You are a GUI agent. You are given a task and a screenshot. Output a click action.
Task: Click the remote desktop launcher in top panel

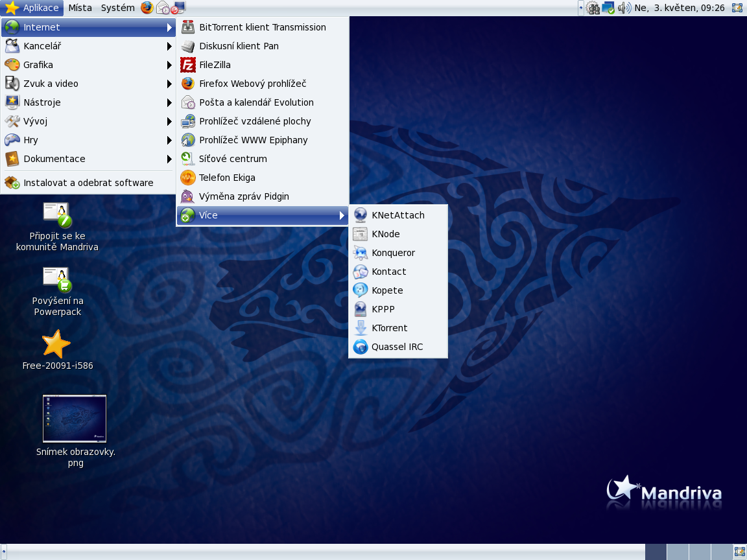pyautogui.click(x=178, y=8)
